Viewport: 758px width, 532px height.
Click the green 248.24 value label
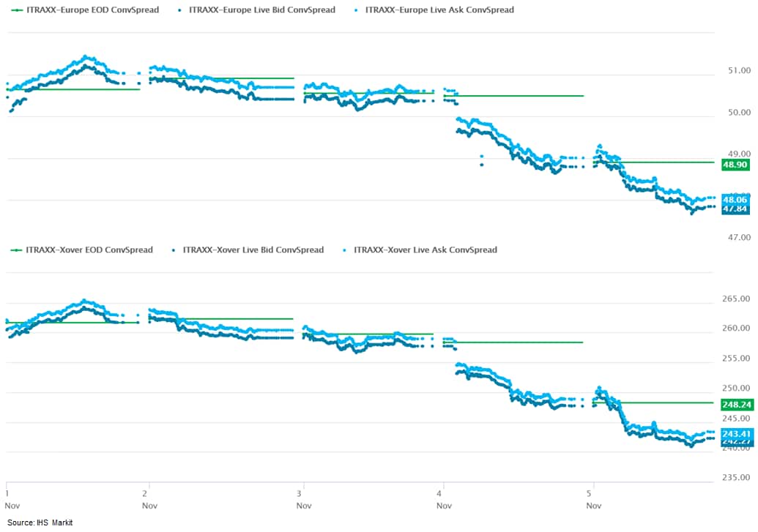click(x=735, y=403)
